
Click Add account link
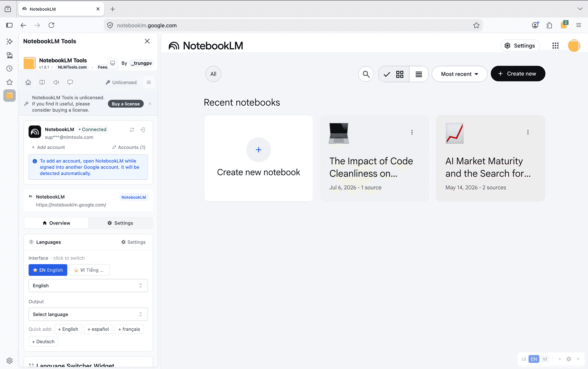tap(48, 147)
